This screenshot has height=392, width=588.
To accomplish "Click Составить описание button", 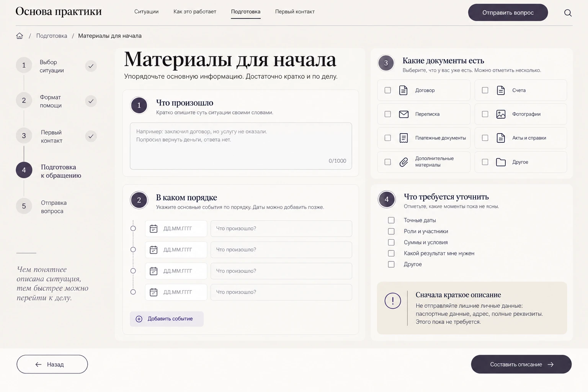I will (x=521, y=364).
